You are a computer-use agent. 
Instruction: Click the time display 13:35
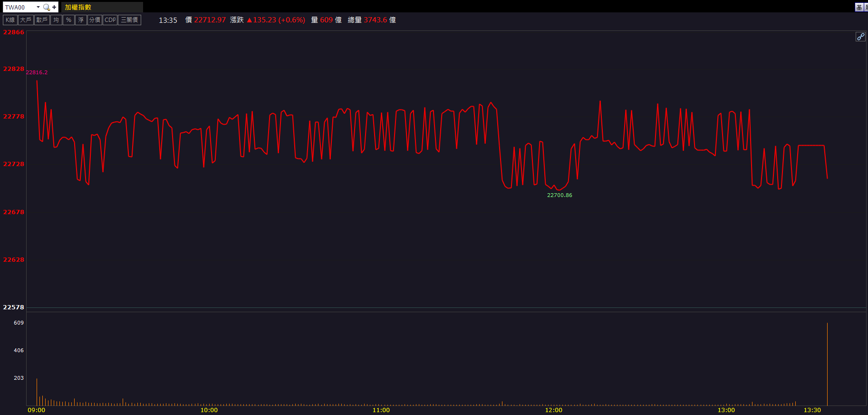point(168,20)
